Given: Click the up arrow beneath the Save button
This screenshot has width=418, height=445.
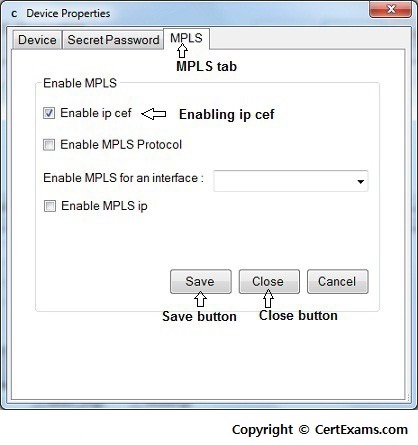Looking at the screenshot, I should tap(200, 299).
